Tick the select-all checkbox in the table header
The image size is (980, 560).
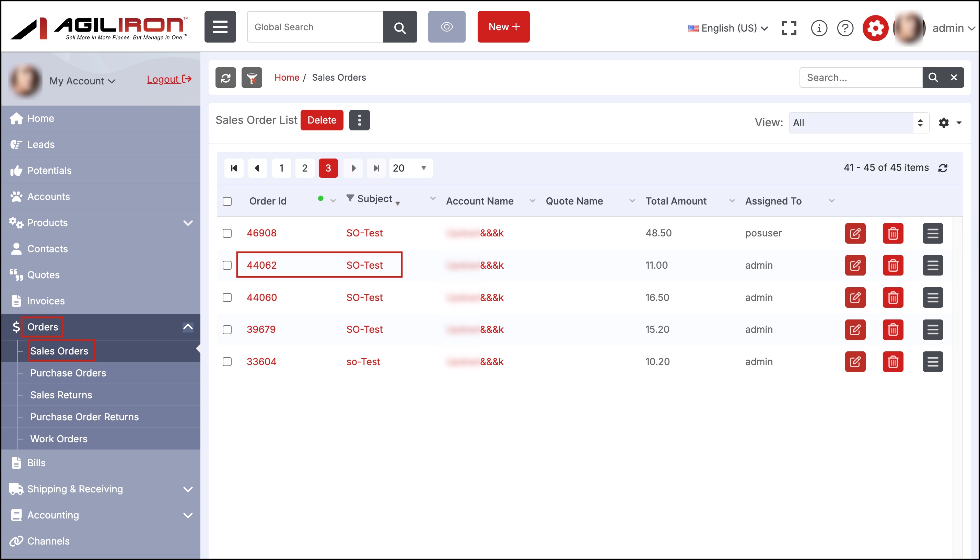point(227,201)
